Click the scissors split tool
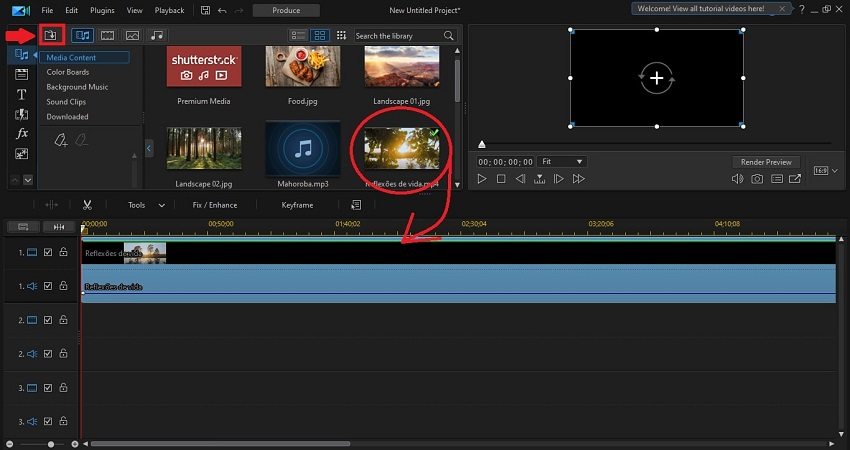 pos(88,205)
